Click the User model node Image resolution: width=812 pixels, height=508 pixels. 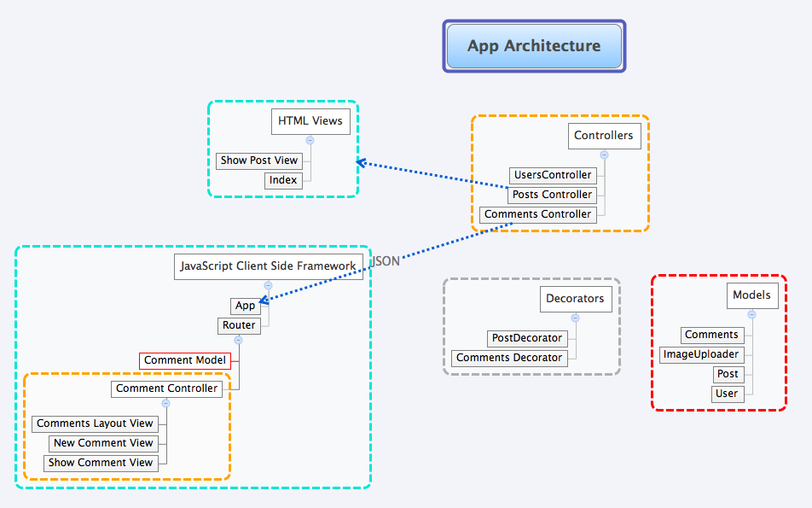click(727, 394)
